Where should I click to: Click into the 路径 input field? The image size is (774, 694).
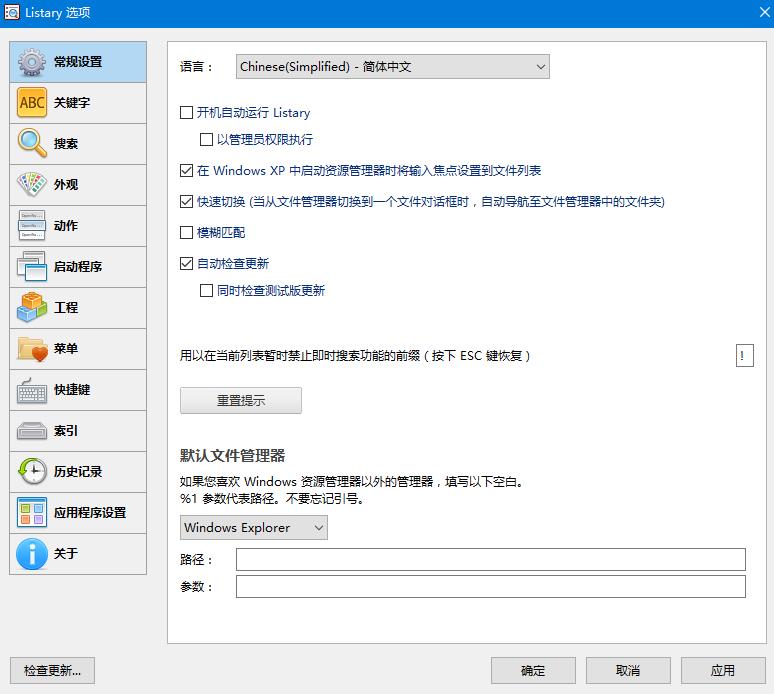click(490, 559)
